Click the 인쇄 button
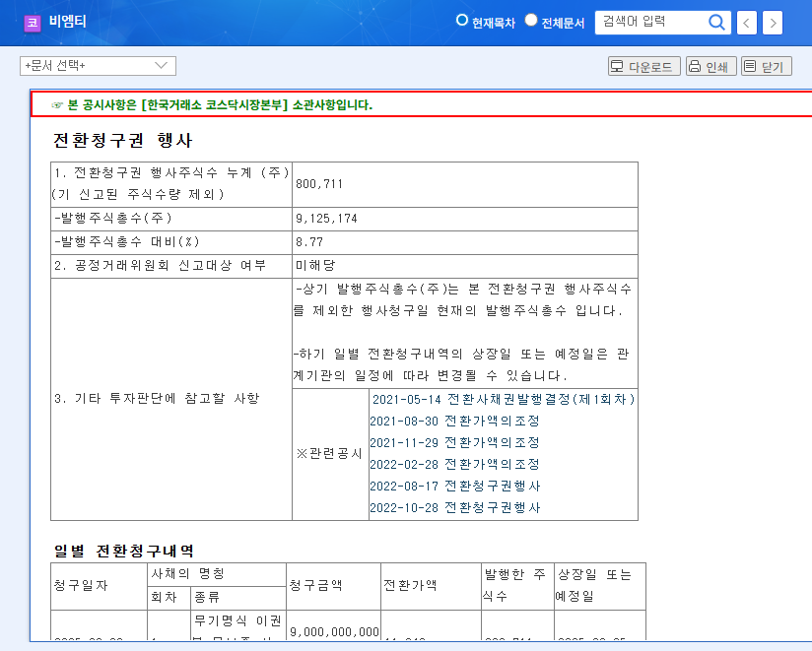The height and width of the screenshot is (651, 812). pyautogui.click(x=710, y=66)
